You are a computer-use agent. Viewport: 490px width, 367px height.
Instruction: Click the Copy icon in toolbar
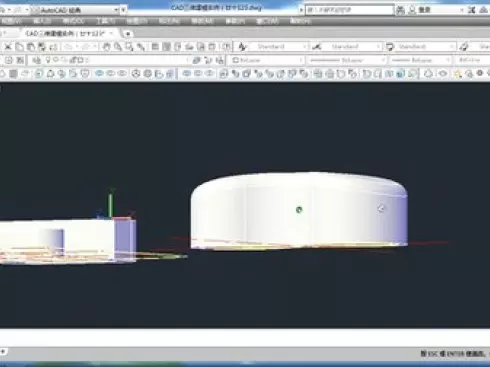pyautogui.click(x=19, y=47)
